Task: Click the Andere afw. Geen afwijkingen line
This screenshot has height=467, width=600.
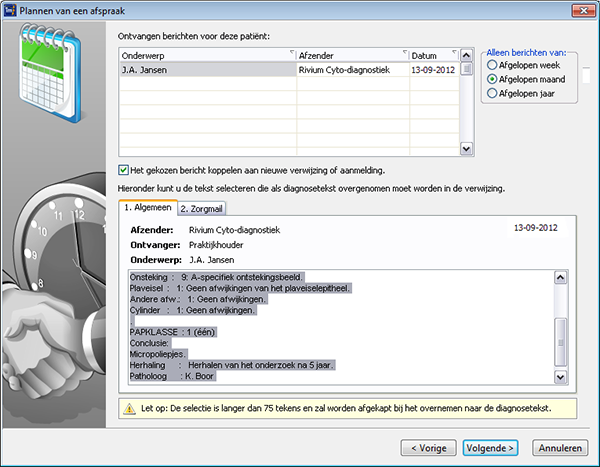Action: pos(198,299)
